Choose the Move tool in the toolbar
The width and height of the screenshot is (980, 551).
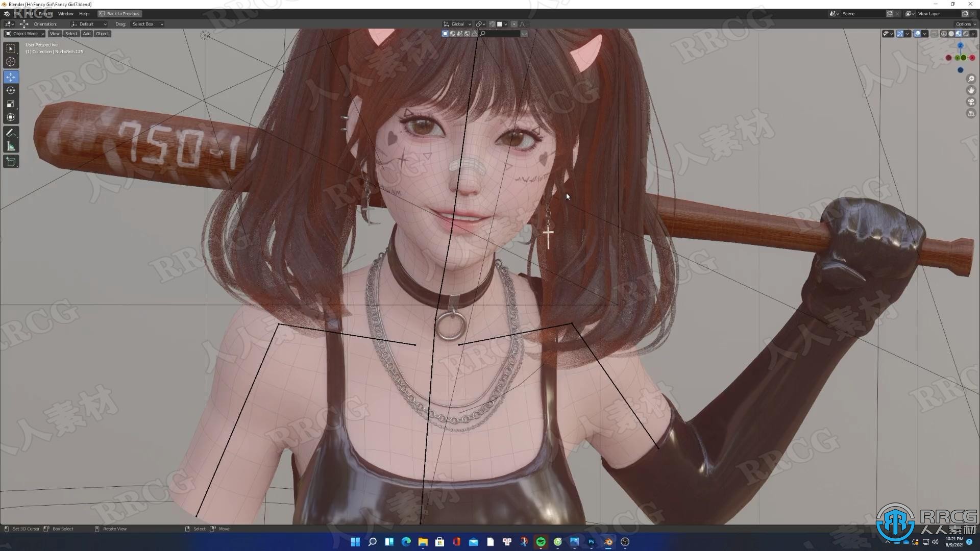(x=11, y=77)
